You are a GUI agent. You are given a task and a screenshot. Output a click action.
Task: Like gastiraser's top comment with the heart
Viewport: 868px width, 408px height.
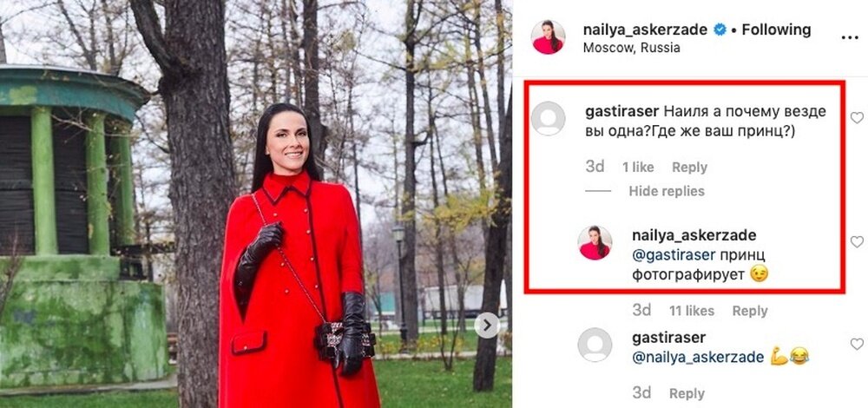click(x=857, y=117)
